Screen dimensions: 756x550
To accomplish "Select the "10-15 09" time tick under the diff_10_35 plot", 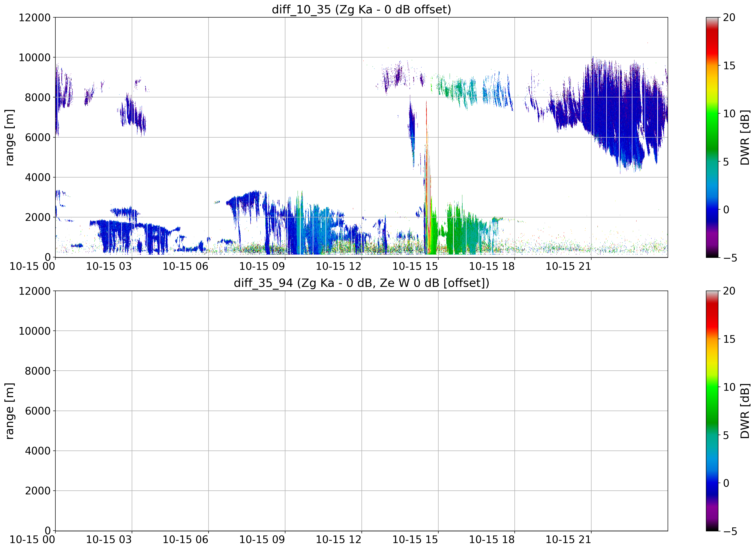I will click(x=262, y=266).
